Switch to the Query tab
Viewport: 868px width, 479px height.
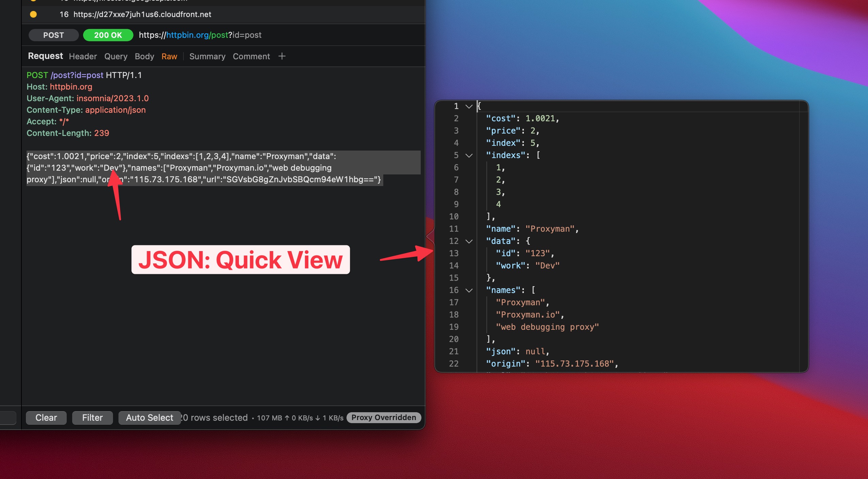click(116, 56)
